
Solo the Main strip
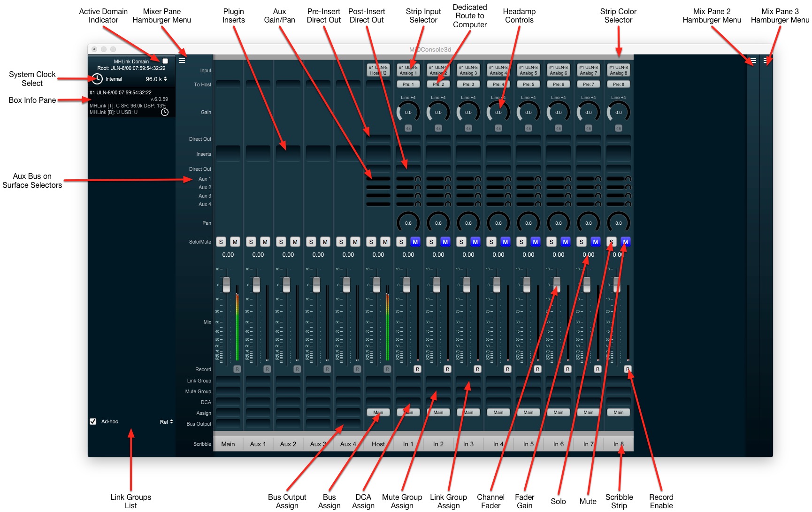pyautogui.click(x=221, y=242)
